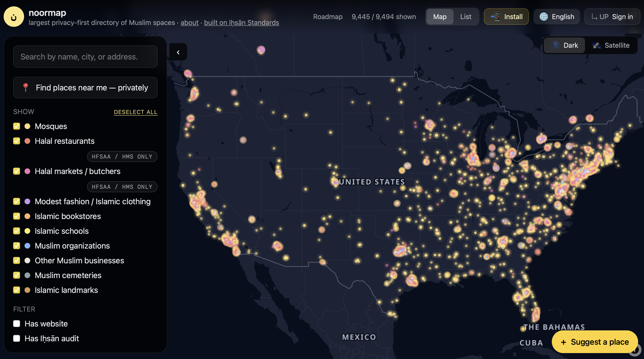
Task: Click THE BAHAMAS map label
Action: [x=554, y=327]
